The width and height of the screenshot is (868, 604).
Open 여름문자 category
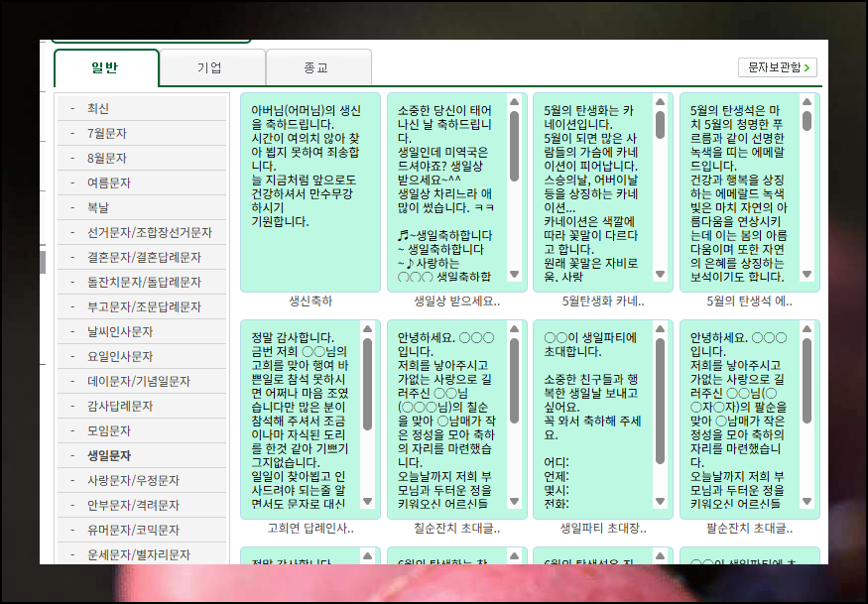coord(142,182)
